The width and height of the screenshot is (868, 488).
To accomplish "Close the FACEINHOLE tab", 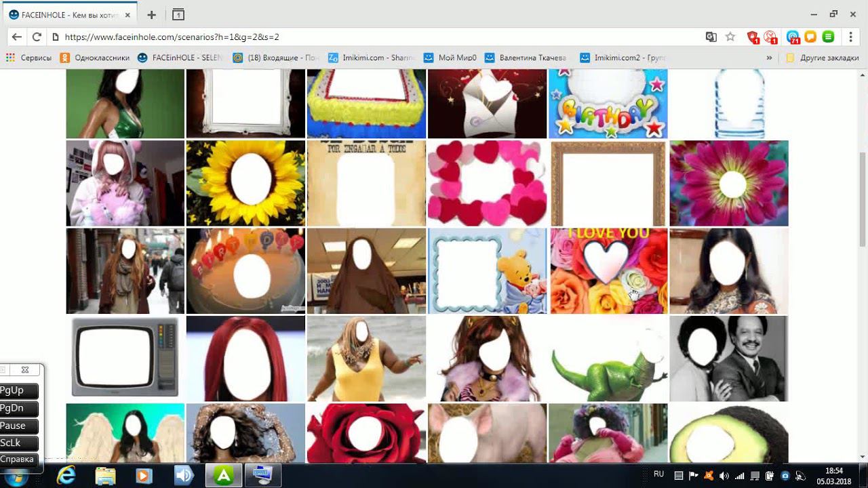I will pos(127,14).
